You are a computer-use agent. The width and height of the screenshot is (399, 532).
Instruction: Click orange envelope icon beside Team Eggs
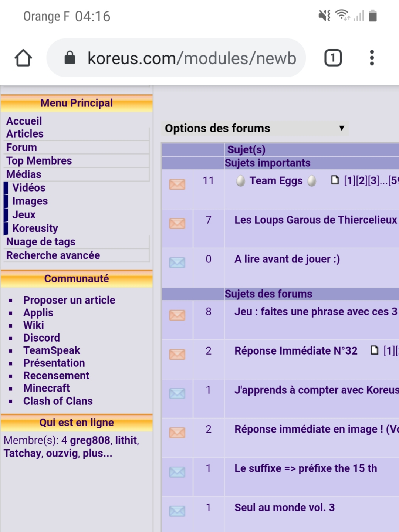click(177, 184)
